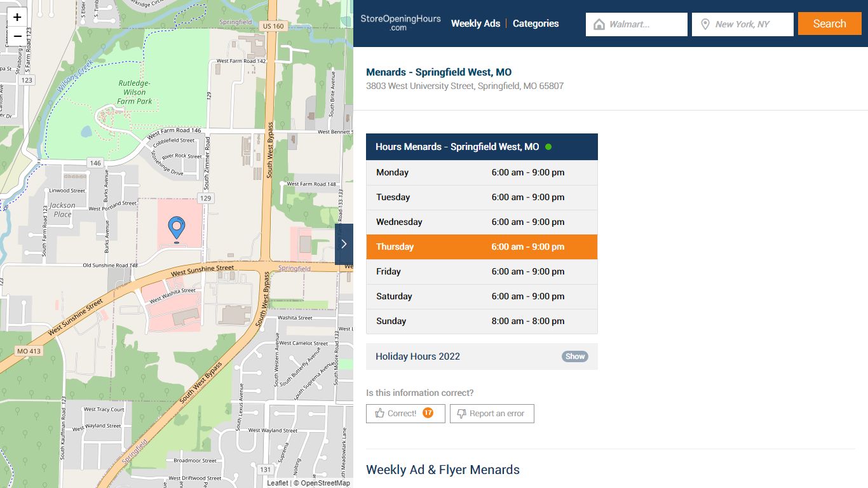Click Rutledge-Wilson Farm Park label
This screenshot has width=868, height=488.
point(135,92)
